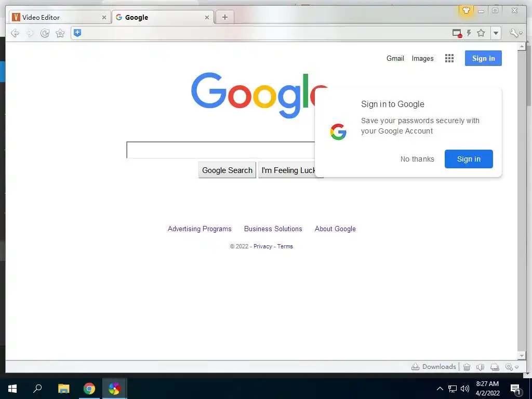Click the Google Search button

click(227, 170)
